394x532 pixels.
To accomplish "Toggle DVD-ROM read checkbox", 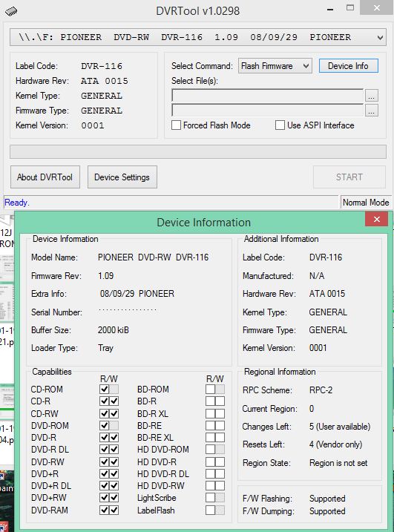I will coord(104,425).
